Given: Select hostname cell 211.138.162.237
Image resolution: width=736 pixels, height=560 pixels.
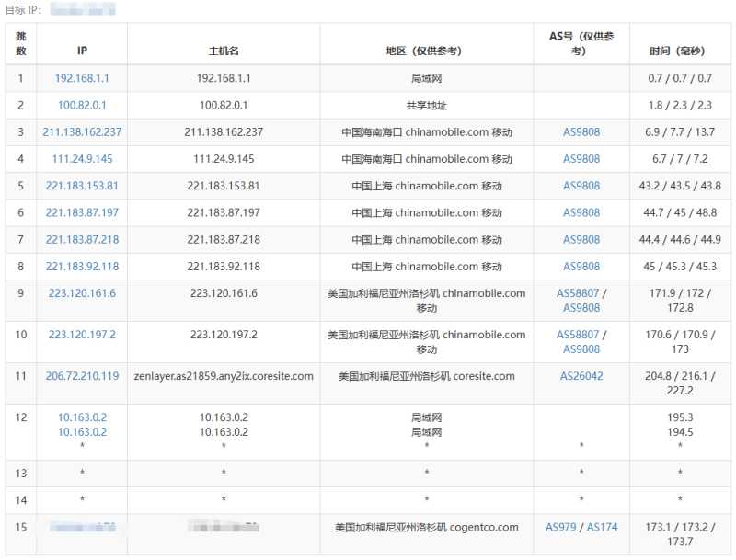Looking at the screenshot, I should [224, 132].
